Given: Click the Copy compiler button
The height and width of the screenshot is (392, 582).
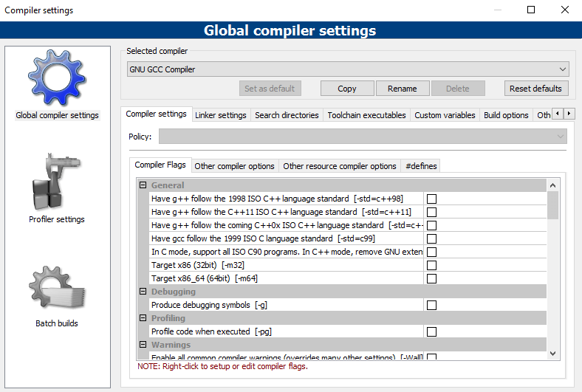Looking at the screenshot, I should click(x=346, y=89).
